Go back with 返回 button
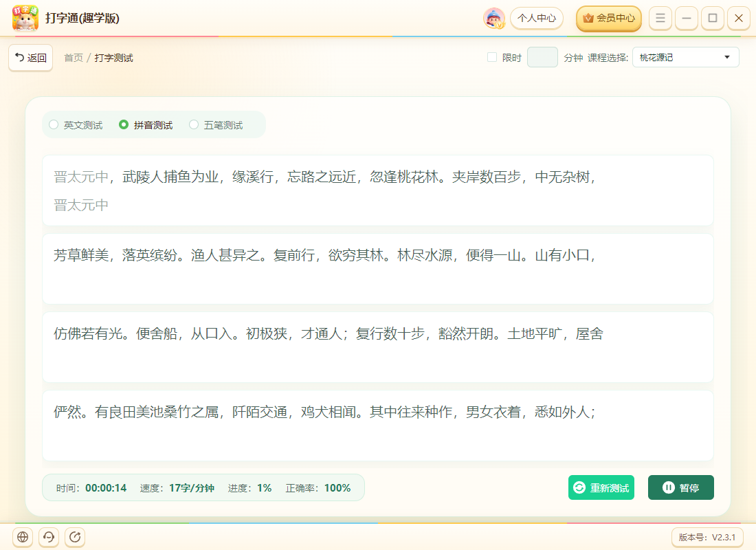The width and height of the screenshot is (756, 550). pyautogui.click(x=30, y=58)
